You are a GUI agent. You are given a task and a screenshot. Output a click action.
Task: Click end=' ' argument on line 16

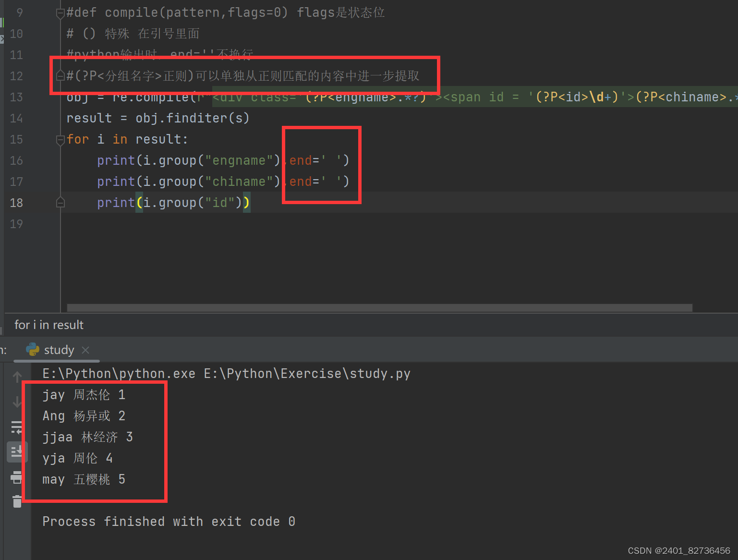coord(315,160)
